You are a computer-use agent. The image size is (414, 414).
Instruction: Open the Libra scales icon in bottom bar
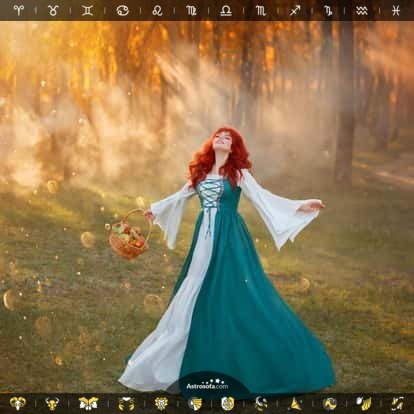click(x=228, y=403)
